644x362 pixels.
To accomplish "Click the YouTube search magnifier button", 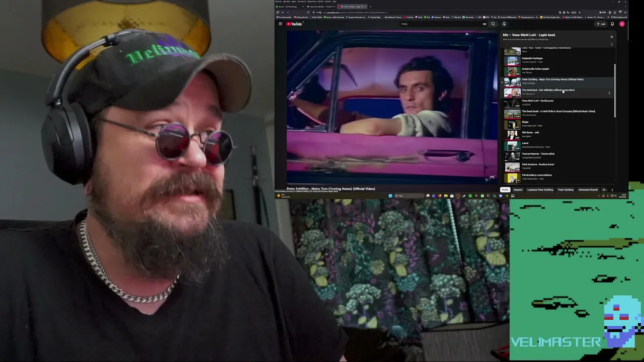I will (493, 24).
